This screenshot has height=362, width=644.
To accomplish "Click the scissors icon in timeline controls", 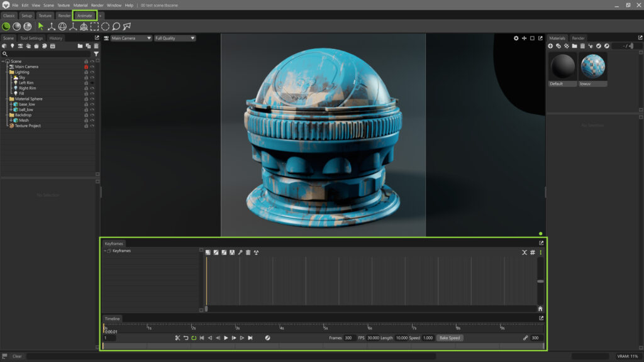I will tap(177, 338).
